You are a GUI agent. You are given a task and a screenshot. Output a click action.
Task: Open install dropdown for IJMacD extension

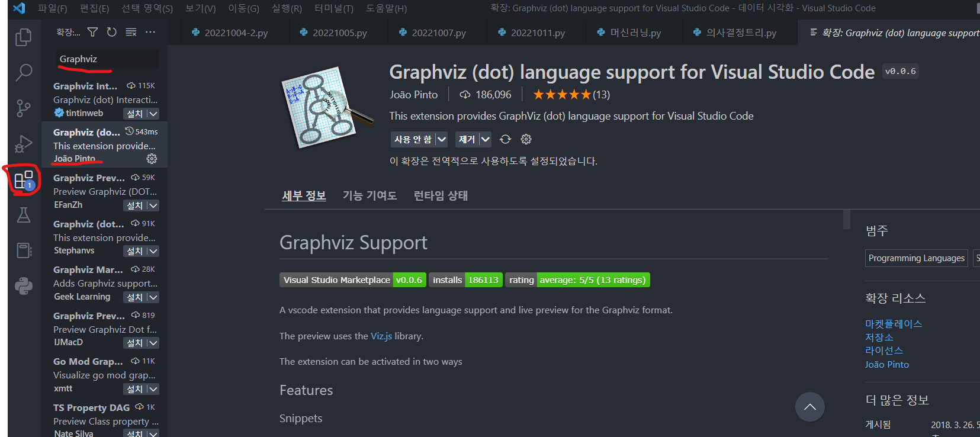pyautogui.click(x=153, y=343)
